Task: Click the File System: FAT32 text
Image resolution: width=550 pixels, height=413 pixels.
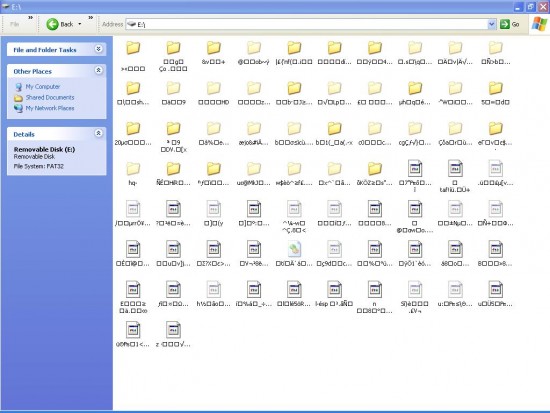Action: (x=39, y=166)
